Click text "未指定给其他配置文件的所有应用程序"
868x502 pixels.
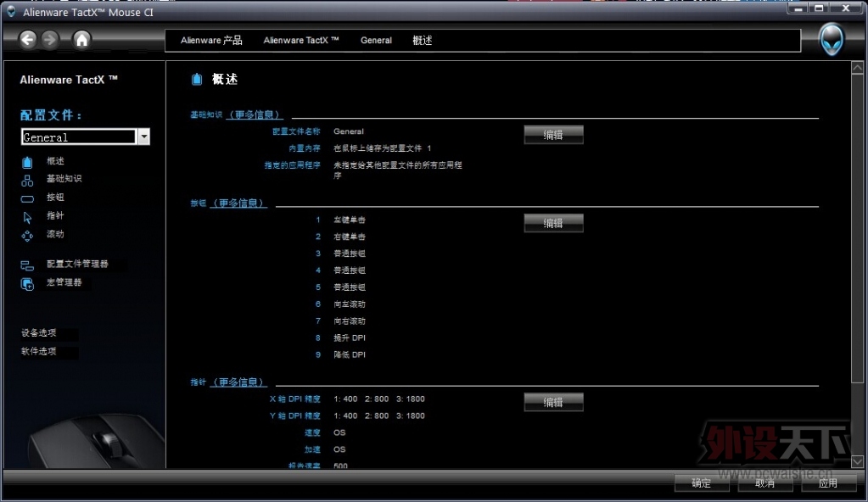click(x=398, y=170)
